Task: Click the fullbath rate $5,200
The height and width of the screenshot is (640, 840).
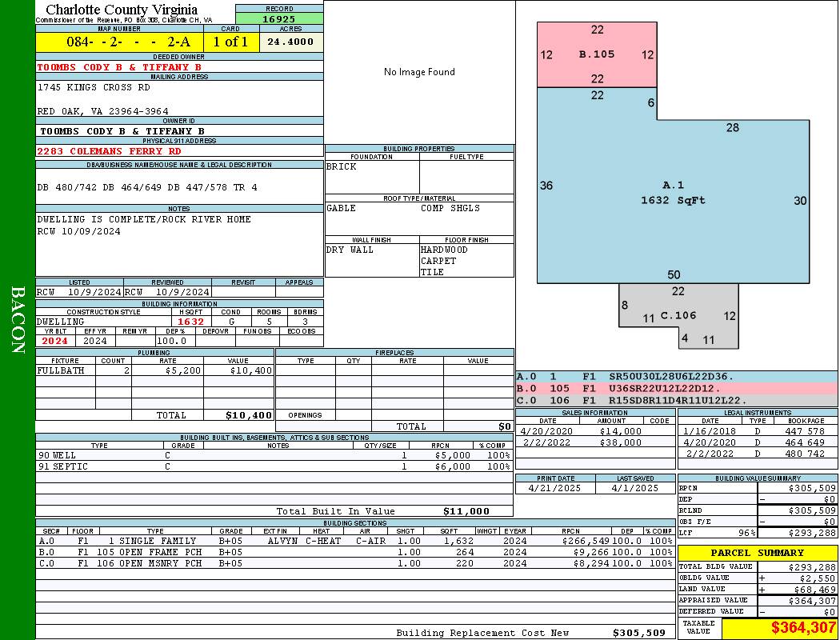Action: coord(183,370)
